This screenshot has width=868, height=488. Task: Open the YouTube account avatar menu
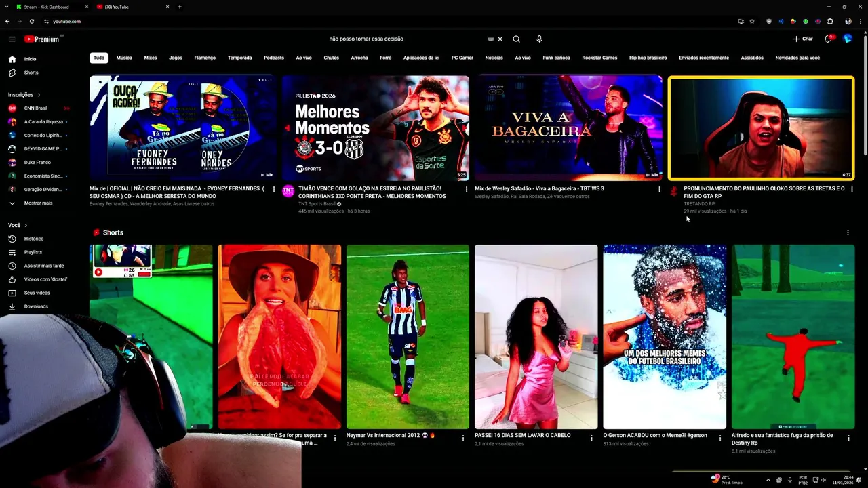point(848,39)
